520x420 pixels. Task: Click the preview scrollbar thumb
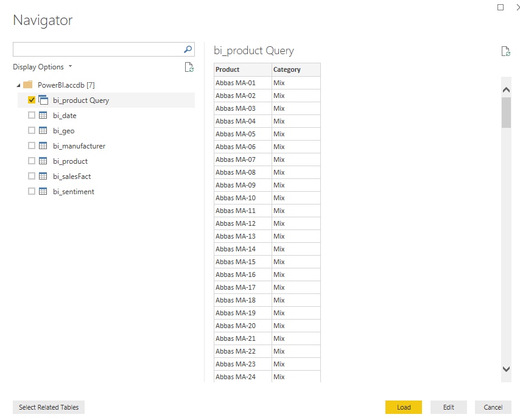(506, 113)
